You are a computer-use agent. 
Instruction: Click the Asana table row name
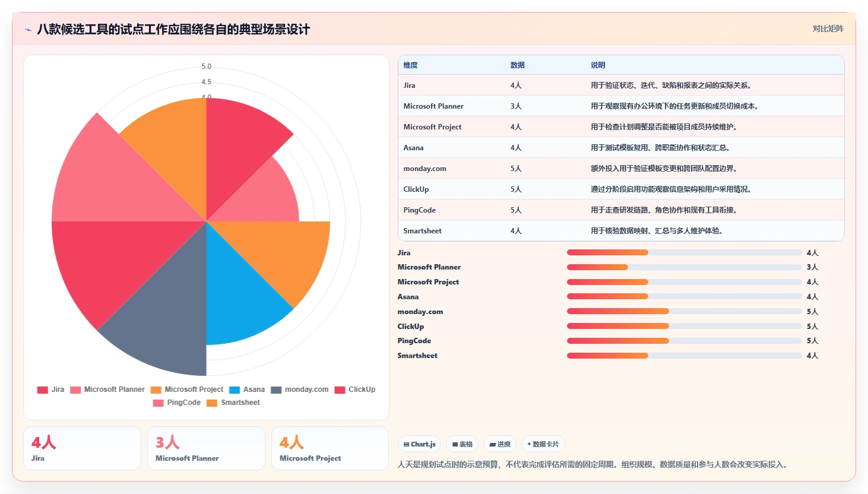point(413,148)
